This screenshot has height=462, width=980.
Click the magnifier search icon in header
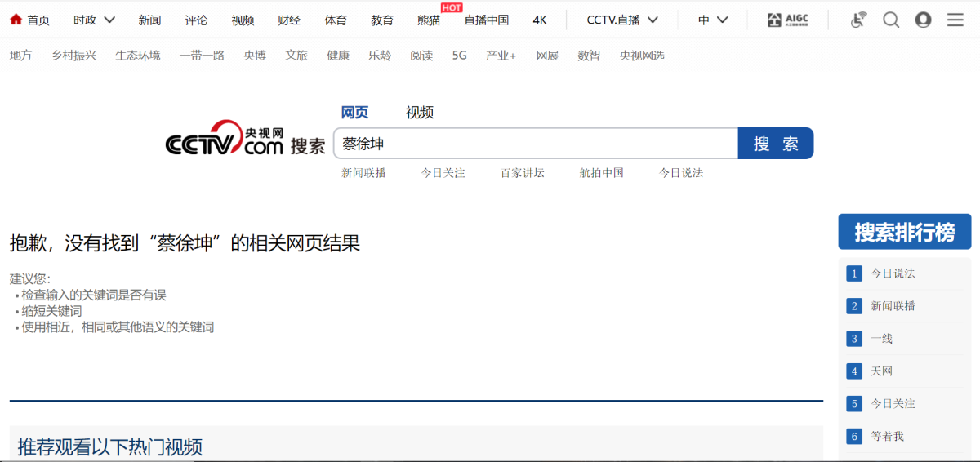[x=891, y=20]
